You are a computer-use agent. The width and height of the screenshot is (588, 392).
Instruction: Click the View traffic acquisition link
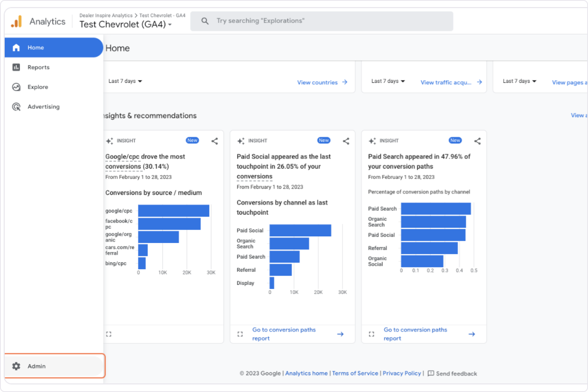[x=446, y=82]
